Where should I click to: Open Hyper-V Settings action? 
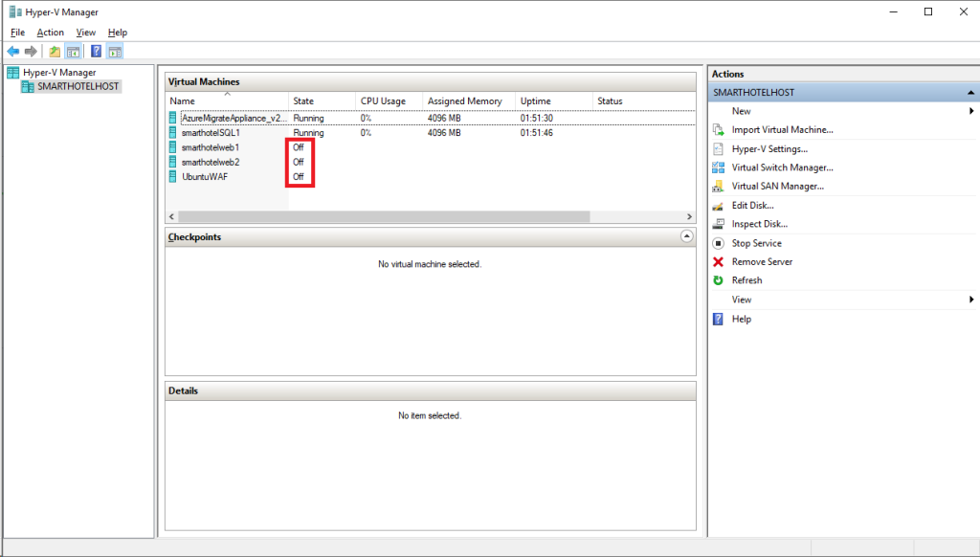(x=769, y=148)
